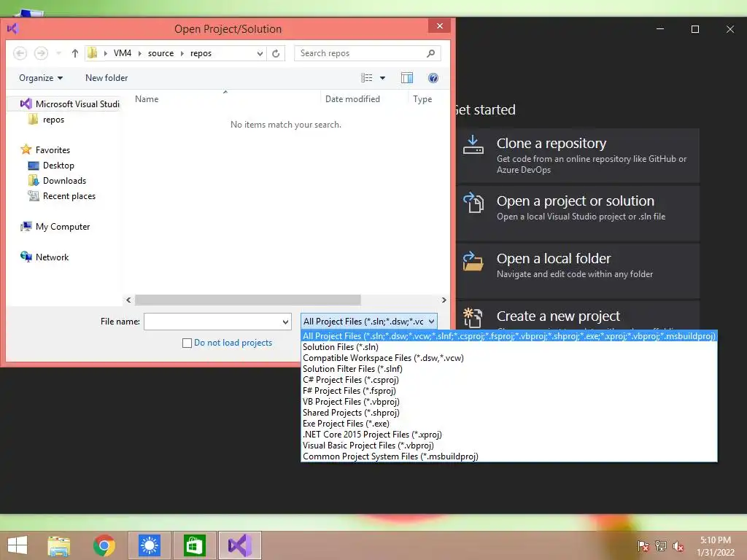Image resolution: width=747 pixels, height=560 pixels.
Task: Choose Solution Files (*.sln) filter
Action: pos(508,347)
